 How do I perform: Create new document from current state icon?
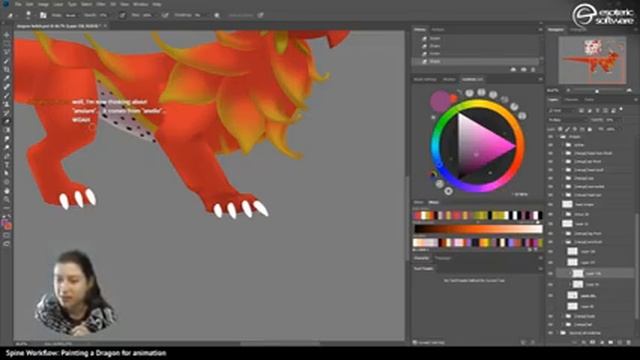[513, 70]
